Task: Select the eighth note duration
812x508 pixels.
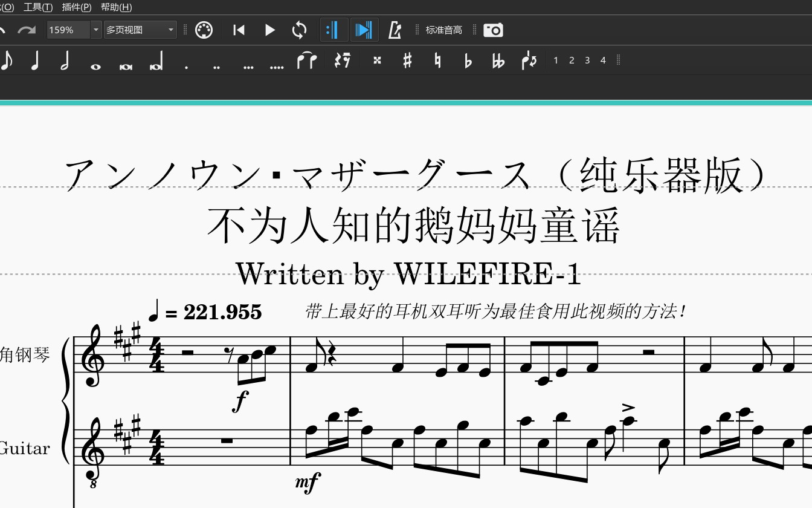Action: pyautogui.click(x=6, y=60)
